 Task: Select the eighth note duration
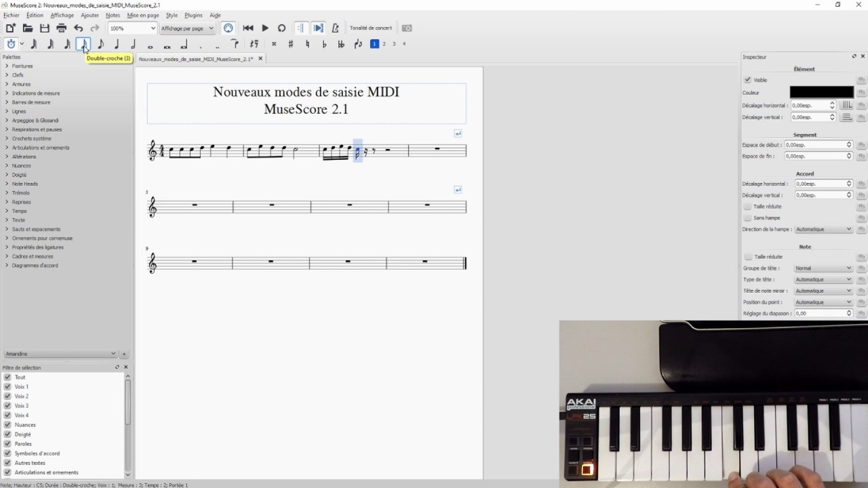100,44
